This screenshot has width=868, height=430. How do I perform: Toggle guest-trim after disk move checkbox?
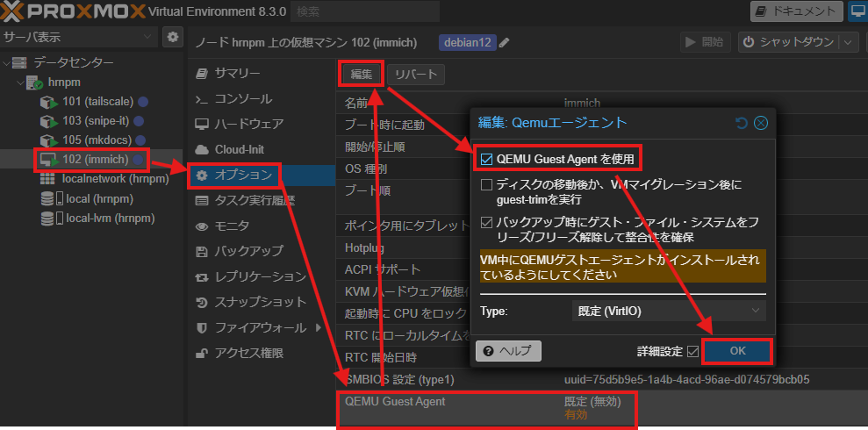(x=486, y=184)
